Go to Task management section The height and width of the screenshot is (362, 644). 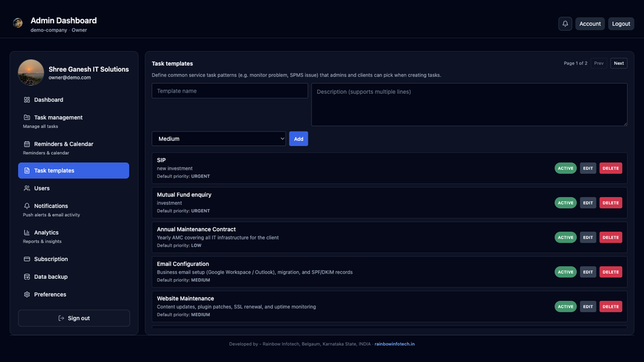[74, 121]
